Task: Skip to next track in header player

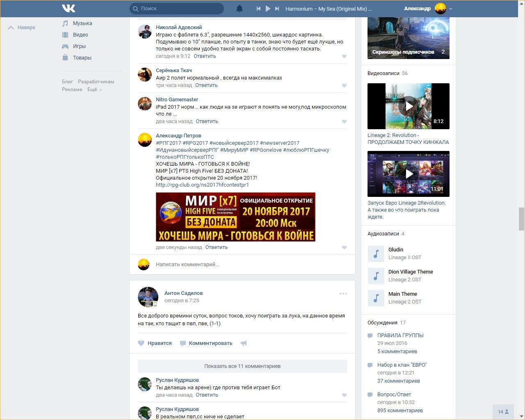Action: tap(277, 9)
